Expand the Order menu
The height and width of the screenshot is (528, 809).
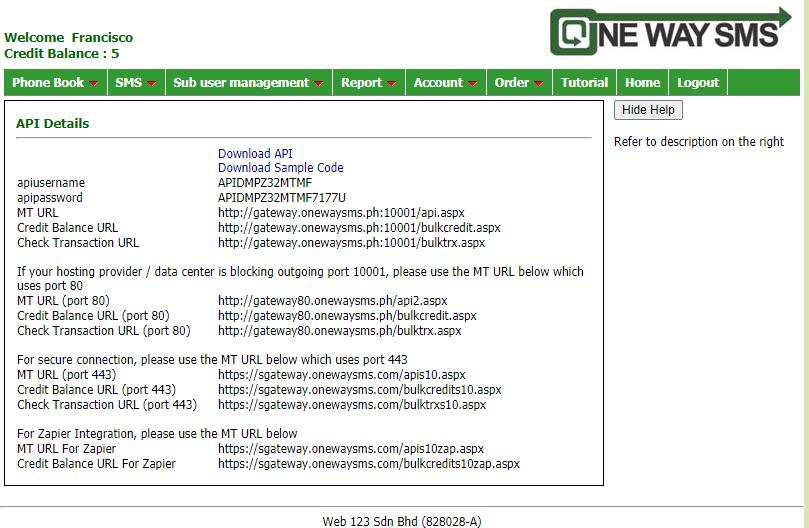point(518,83)
